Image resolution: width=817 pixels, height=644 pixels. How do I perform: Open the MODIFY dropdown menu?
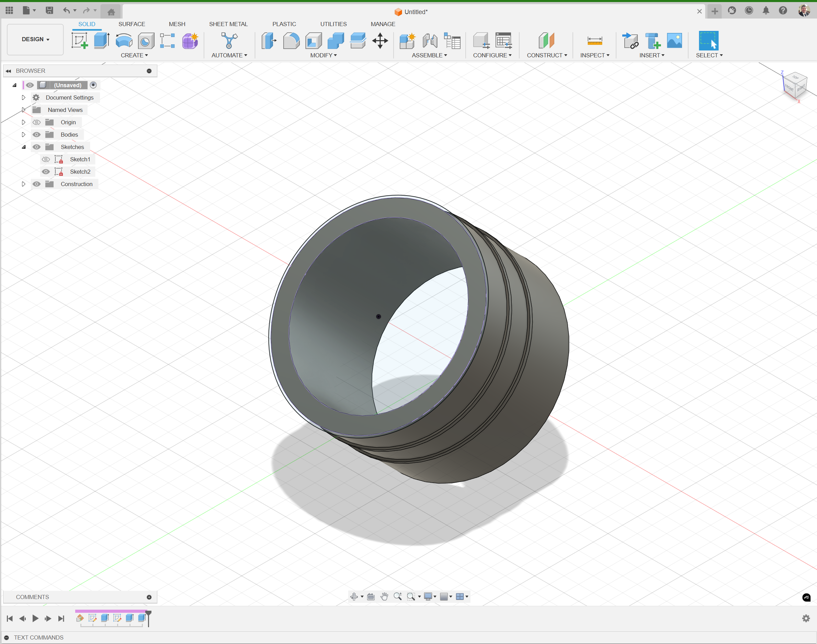pos(323,55)
